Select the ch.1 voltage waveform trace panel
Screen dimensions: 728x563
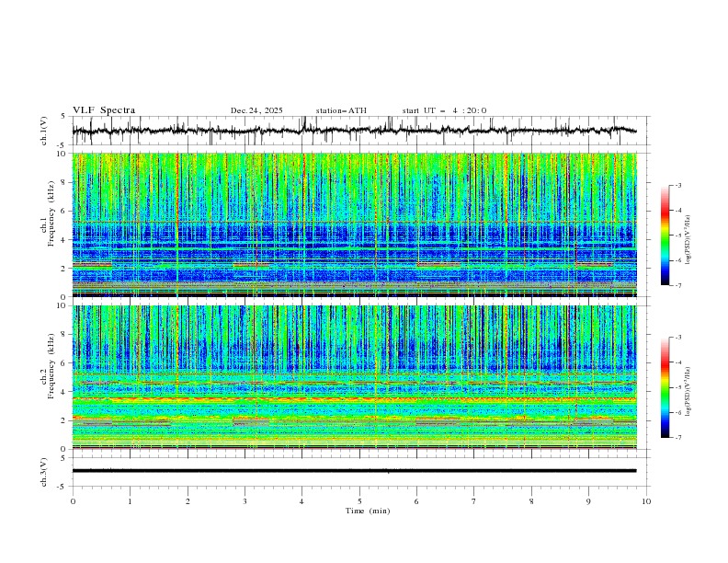361,131
